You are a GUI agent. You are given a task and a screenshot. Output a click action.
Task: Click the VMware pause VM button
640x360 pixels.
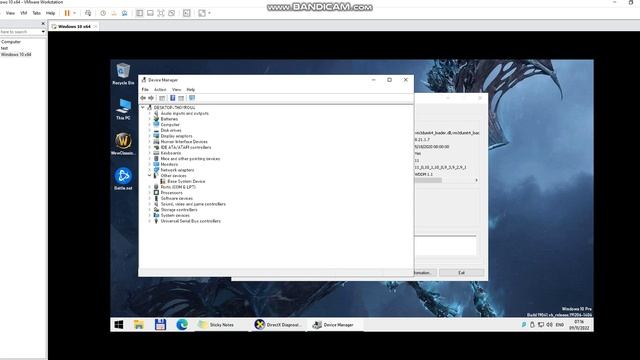click(67, 13)
